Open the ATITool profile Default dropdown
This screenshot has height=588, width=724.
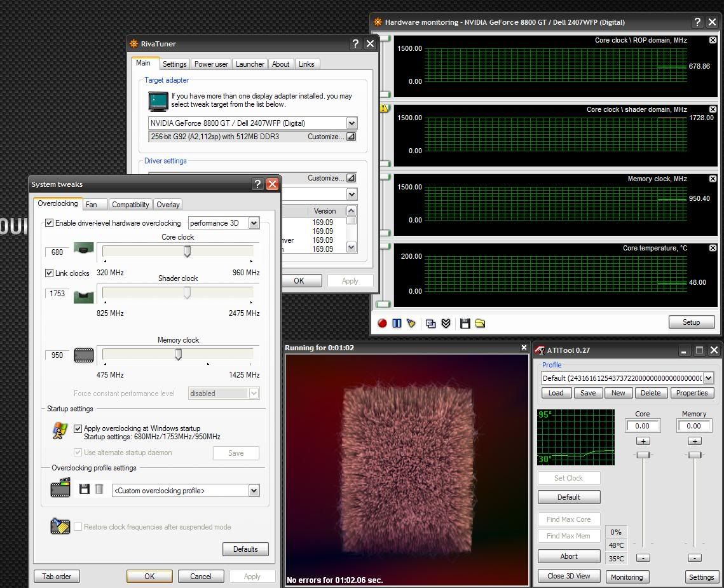(x=708, y=378)
